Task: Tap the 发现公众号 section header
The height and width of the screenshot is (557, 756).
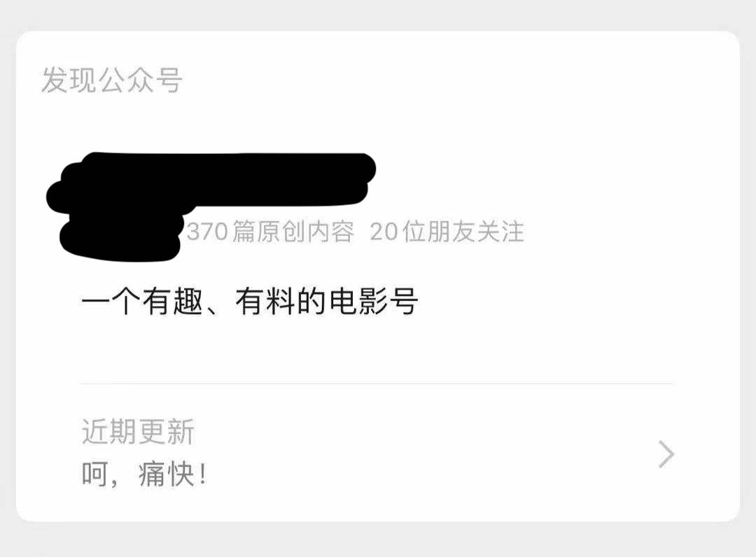Action: pos(112,80)
